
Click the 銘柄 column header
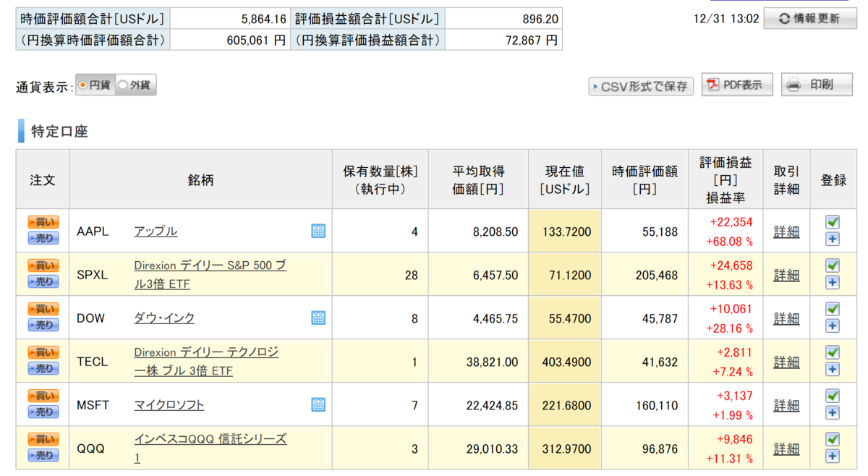click(200, 179)
